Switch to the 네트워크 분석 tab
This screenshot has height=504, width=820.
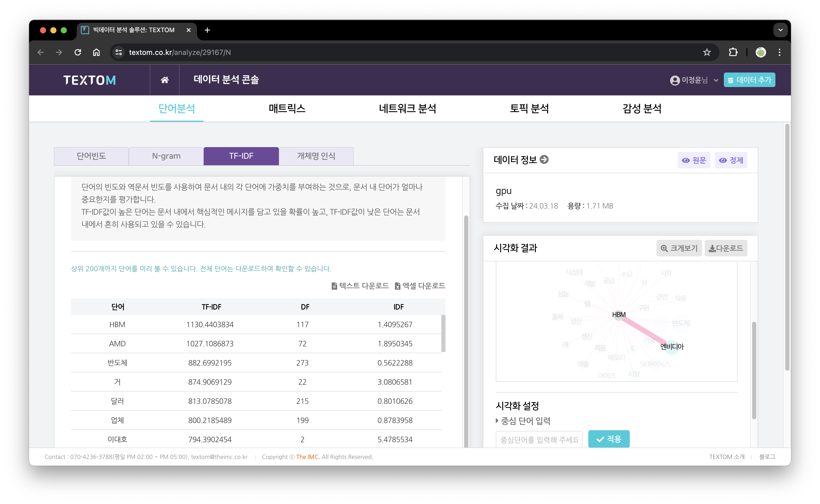(407, 109)
